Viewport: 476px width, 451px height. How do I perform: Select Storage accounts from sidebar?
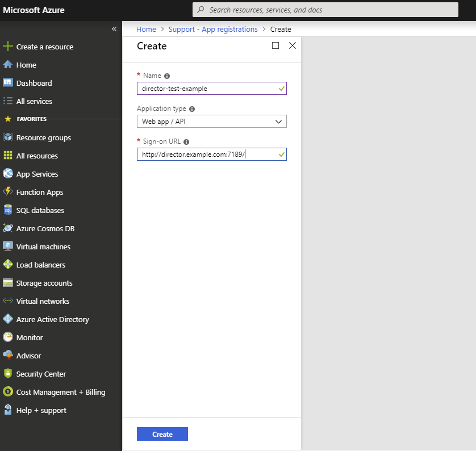pyautogui.click(x=44, y=283)
